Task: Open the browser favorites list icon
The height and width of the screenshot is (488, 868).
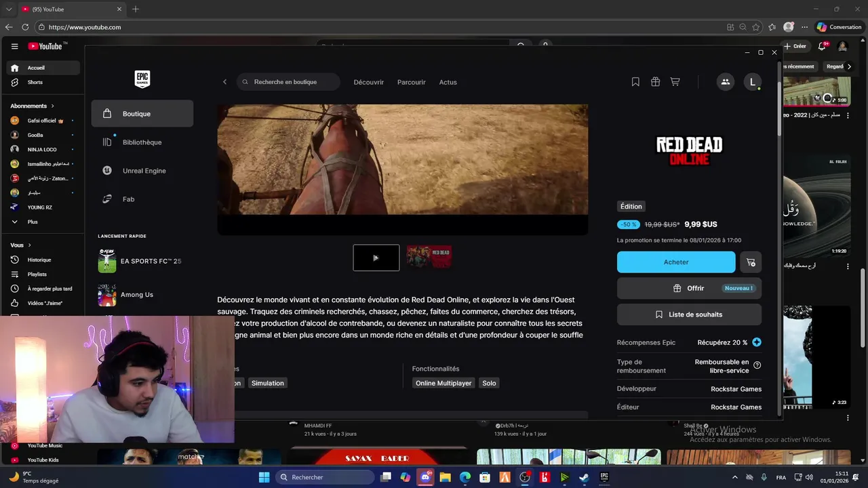Action: click(x=772, y=27)
